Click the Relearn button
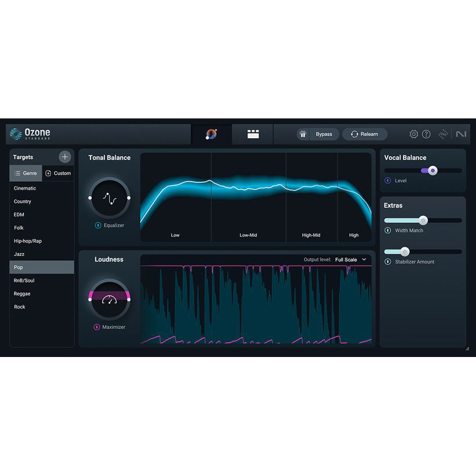This screenshot has height=476, width=476. (x=365, y=134)
